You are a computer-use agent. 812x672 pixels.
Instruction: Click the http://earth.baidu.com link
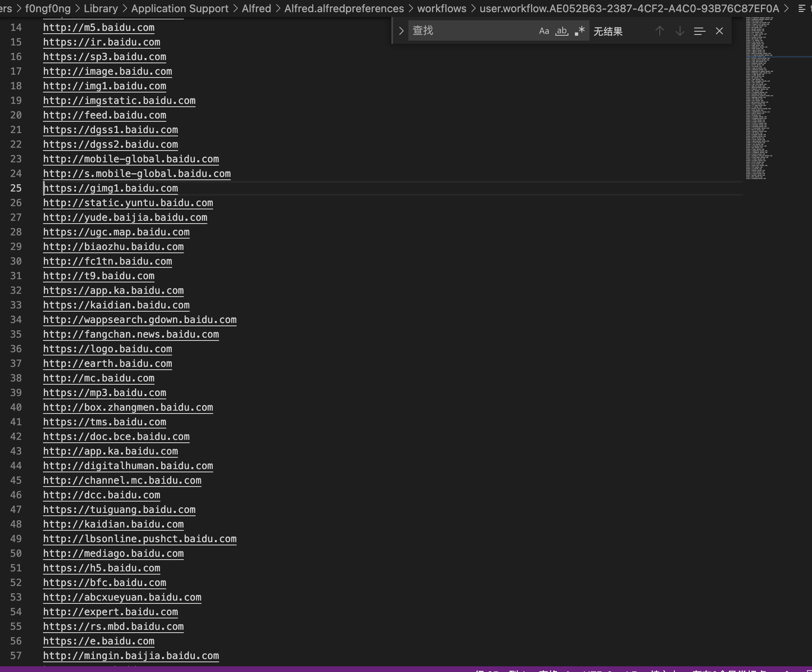tap(107, 364)
